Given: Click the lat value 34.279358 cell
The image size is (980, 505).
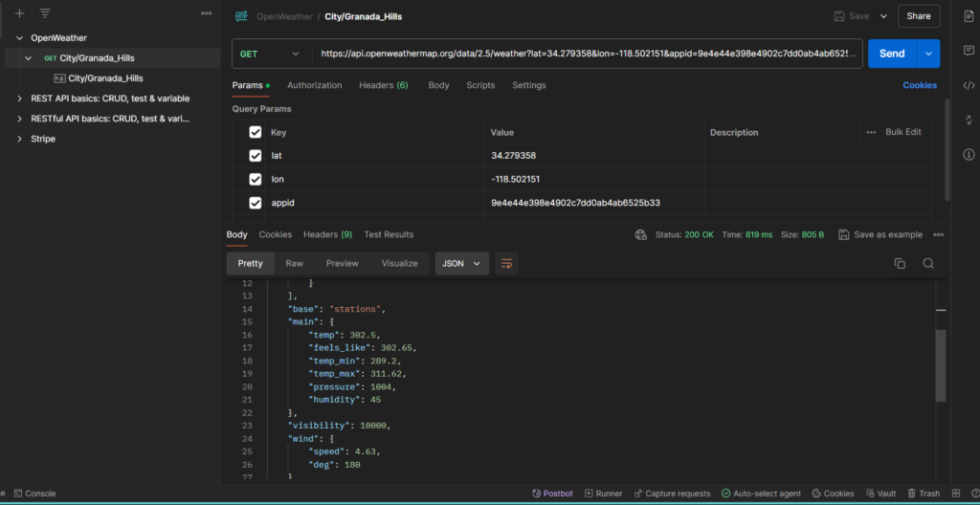Looking at the screenshot, I should 593,156.
